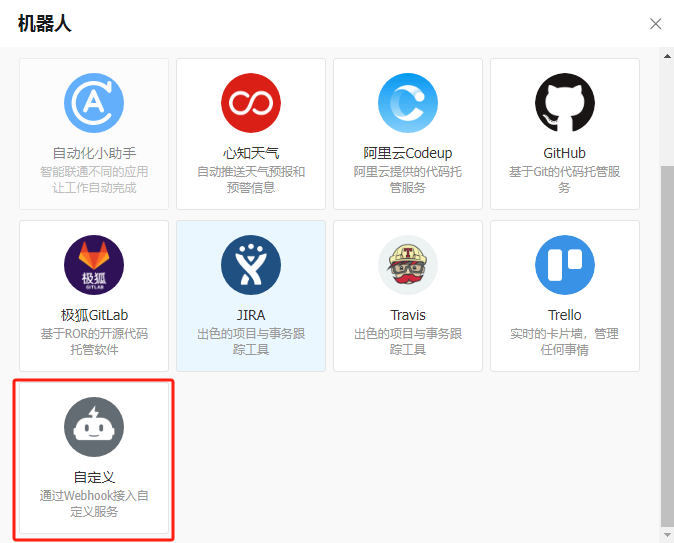Click the scrollbar up arrow

pyautogui.click(x=667, y=56)
